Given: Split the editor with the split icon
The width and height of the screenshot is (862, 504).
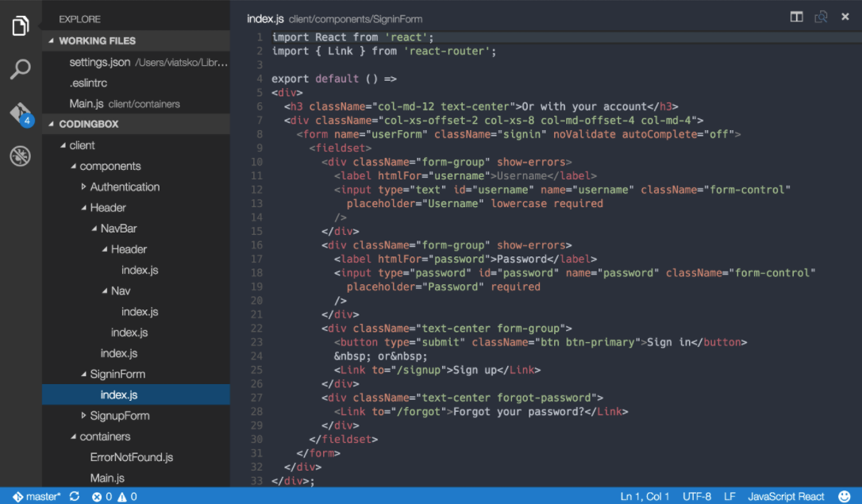Looking at the screenshot, I should coord(796,17).
